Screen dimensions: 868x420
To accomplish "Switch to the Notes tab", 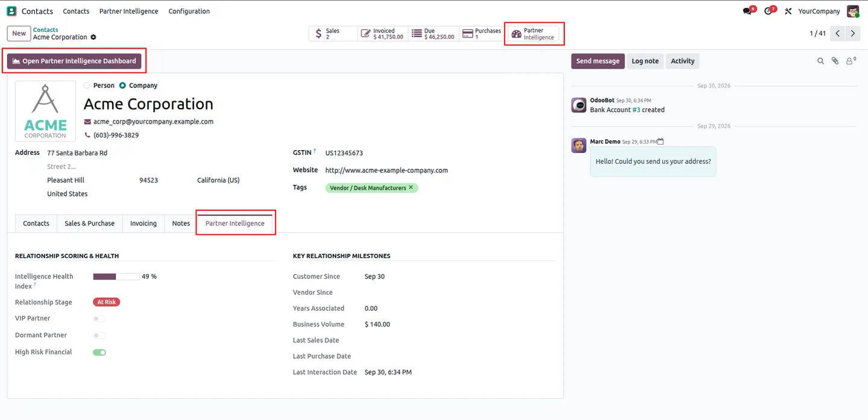I will (x=181, y=224).
